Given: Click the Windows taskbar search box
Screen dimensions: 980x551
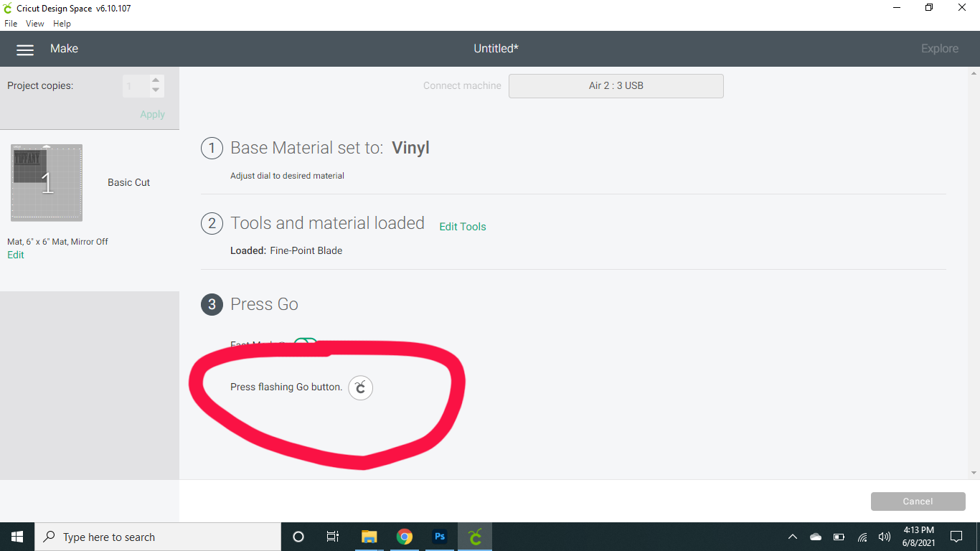Looking at the screenshot, I should pos(158,537).
